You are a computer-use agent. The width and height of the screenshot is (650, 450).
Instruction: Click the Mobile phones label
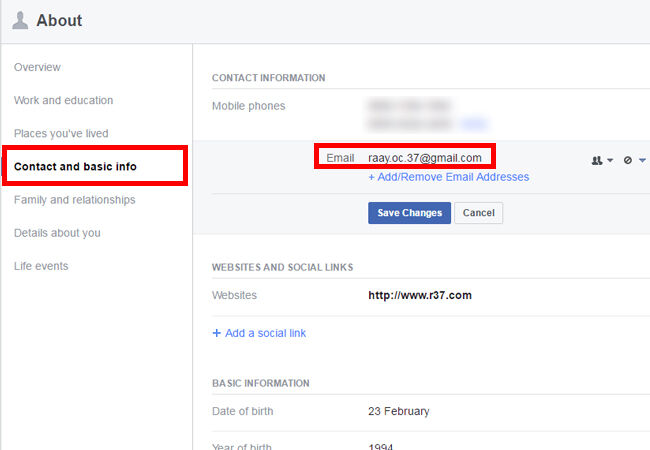[249, 106]
